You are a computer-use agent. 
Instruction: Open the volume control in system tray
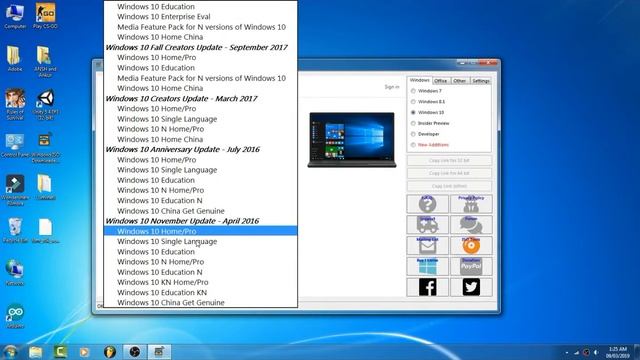coord(596,352)
